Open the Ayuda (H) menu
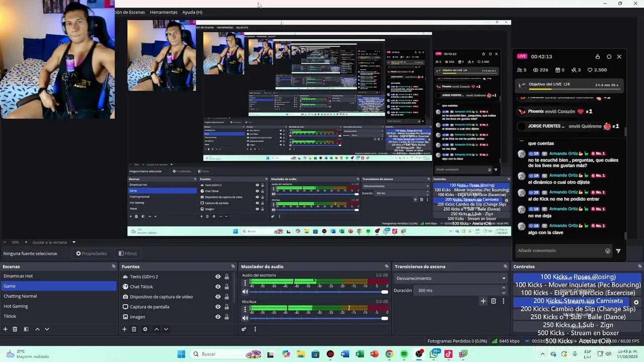The height and width of the screenshot is (362, 644). coord(192,12)
